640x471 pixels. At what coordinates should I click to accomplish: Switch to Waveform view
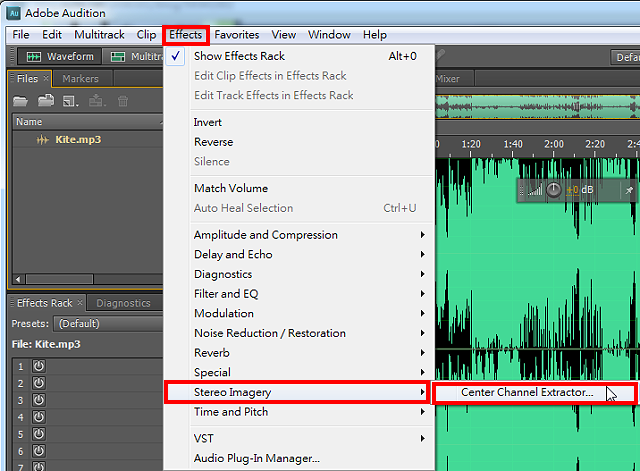[x=60, y=56]
